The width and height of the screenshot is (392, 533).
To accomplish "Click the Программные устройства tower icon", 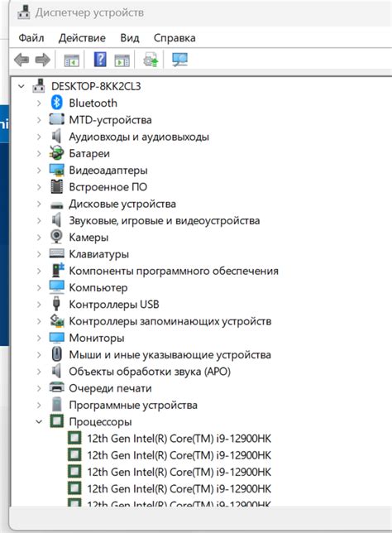I will click(57, 405).
